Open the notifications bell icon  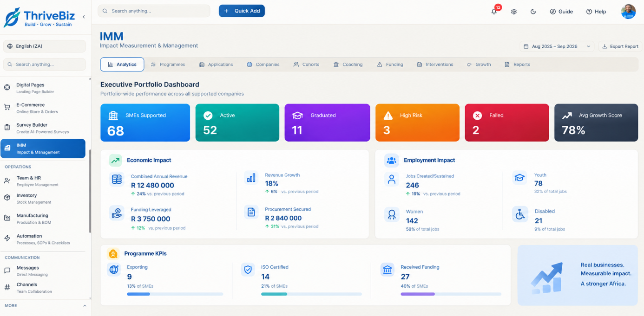pyautogui.click(x=494, y=12)
